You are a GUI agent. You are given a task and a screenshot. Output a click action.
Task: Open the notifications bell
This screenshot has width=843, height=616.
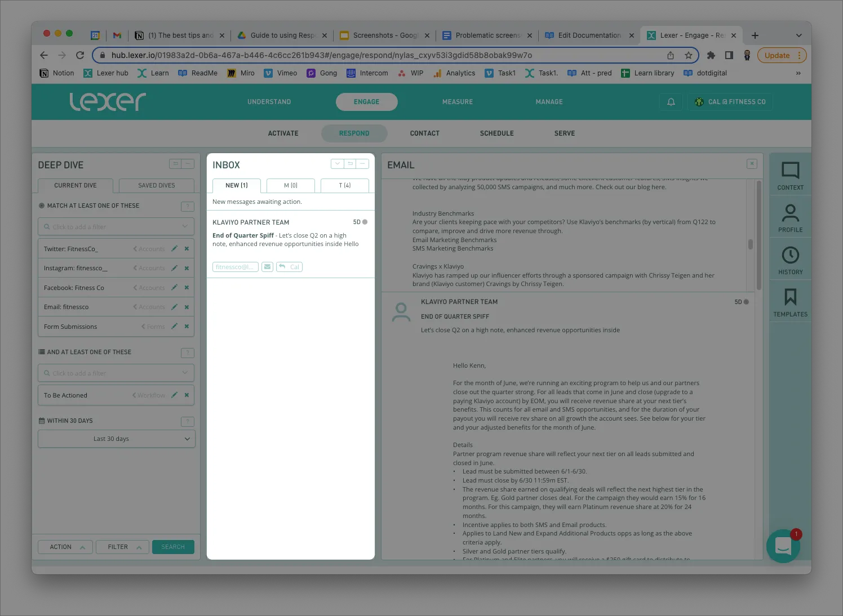coord(671,102)
